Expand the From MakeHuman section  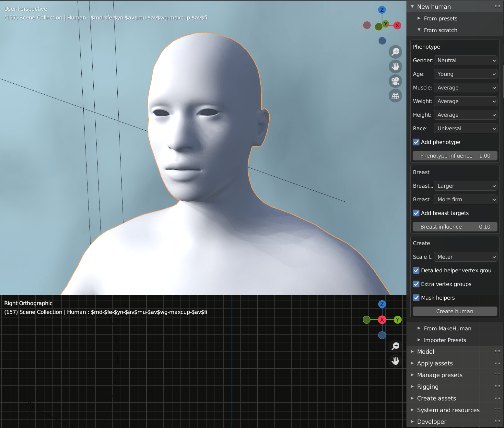447,328
